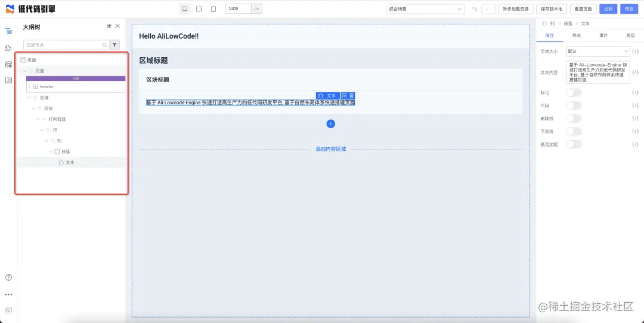
Task: Toggle the 标记 switch
Action: point(574,93)
